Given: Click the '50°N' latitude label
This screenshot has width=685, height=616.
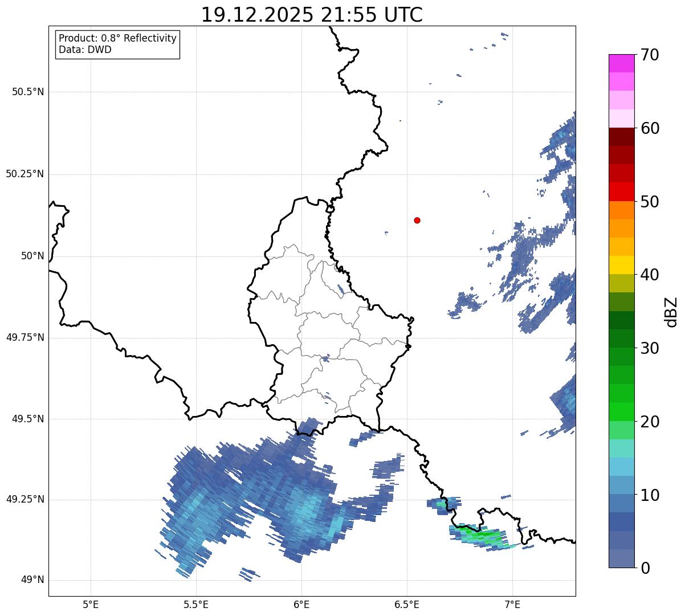Looking at the screenshot, I should [32, 256].
